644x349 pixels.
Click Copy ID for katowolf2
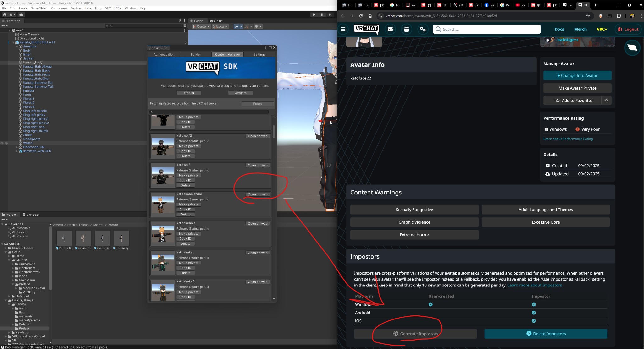click(x=185, y=151)
